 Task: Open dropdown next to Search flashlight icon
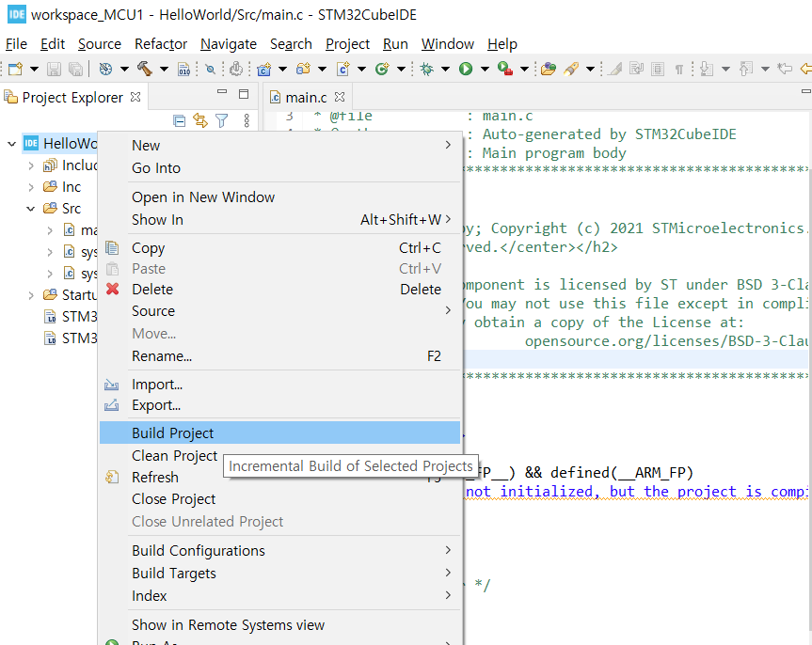tap(590, 69)
